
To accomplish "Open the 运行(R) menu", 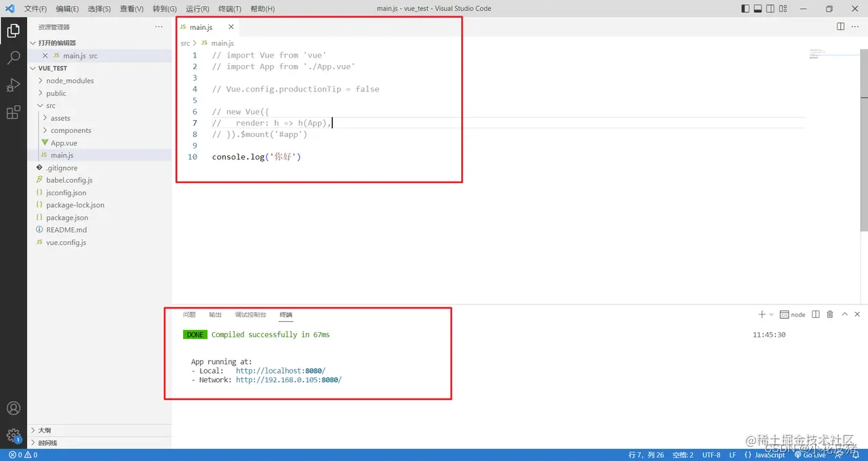I will coord(197,9).
